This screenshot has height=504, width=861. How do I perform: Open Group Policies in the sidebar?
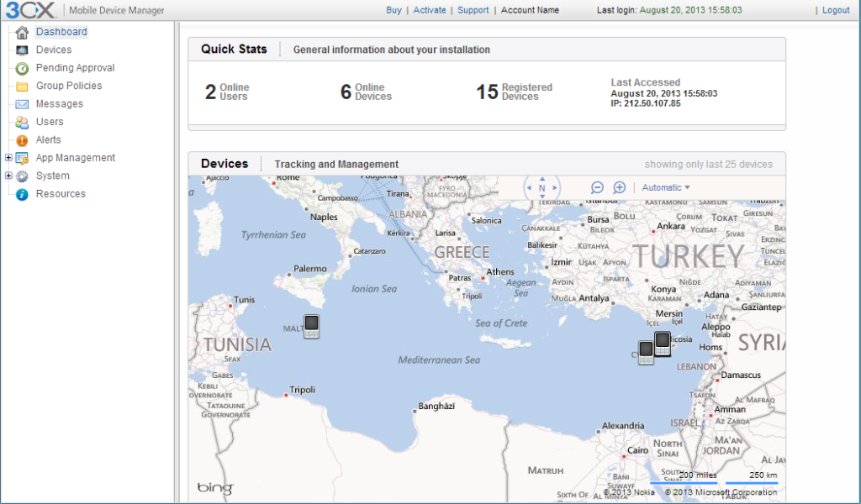point(69,87)
